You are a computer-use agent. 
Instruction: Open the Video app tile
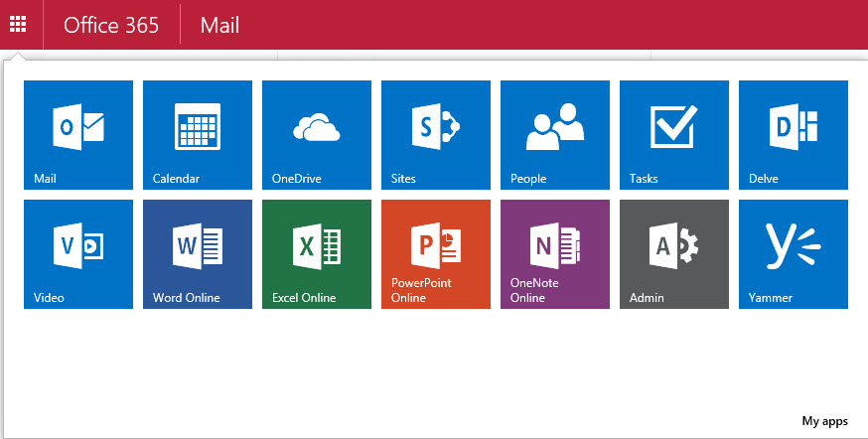(77, 253)
